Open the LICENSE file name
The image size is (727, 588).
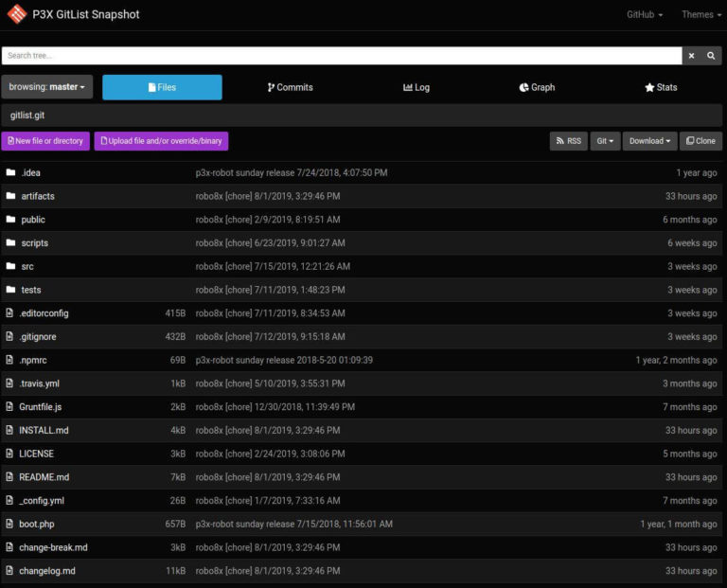coord(36,454)
